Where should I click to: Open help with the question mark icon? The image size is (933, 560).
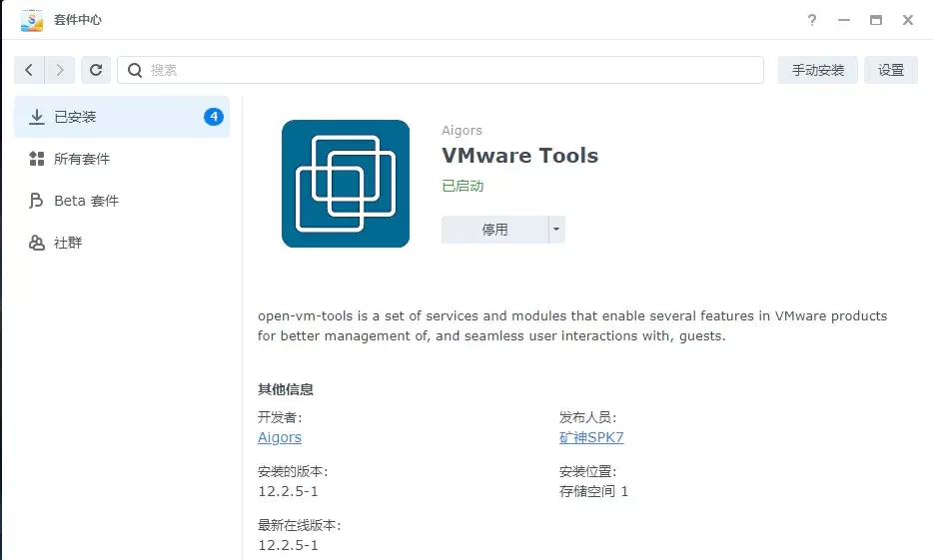click(x=811, y=20)
